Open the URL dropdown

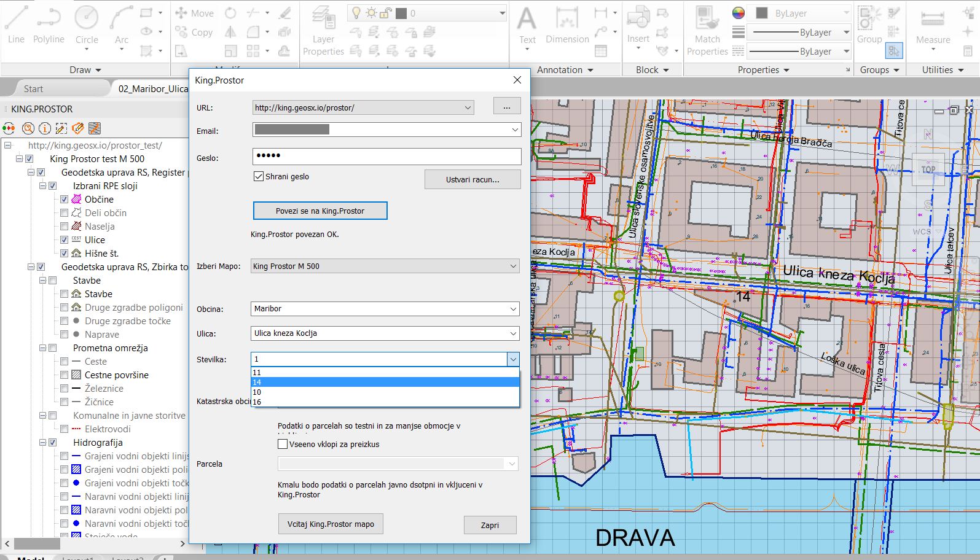[468, 107]
